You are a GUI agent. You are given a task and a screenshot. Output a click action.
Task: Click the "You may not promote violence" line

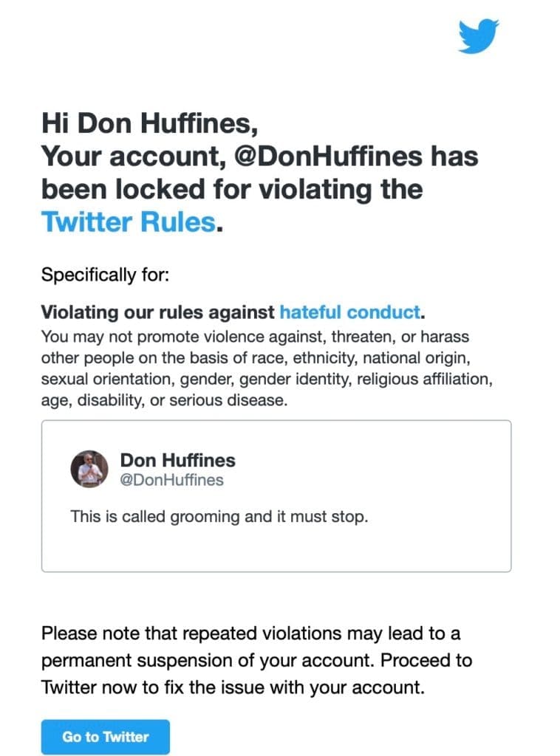click(255, 337)
